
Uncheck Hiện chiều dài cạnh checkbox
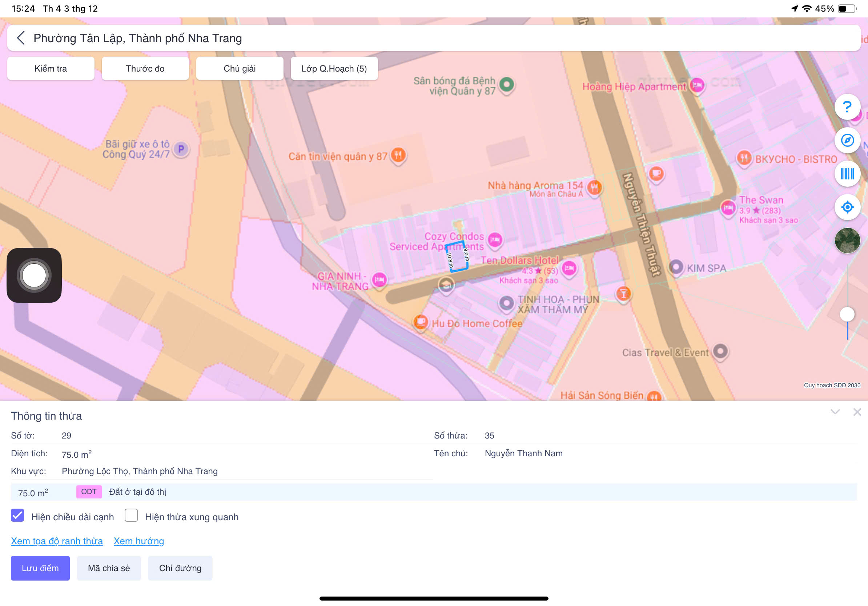pyautogui.click(x=17, y=515)
